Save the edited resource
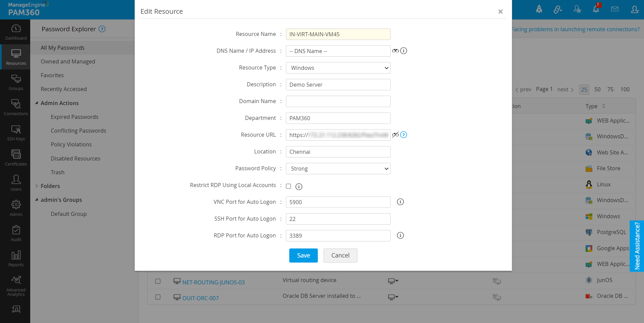Viewport: 644px width, 323px height. tap(303, 255)
